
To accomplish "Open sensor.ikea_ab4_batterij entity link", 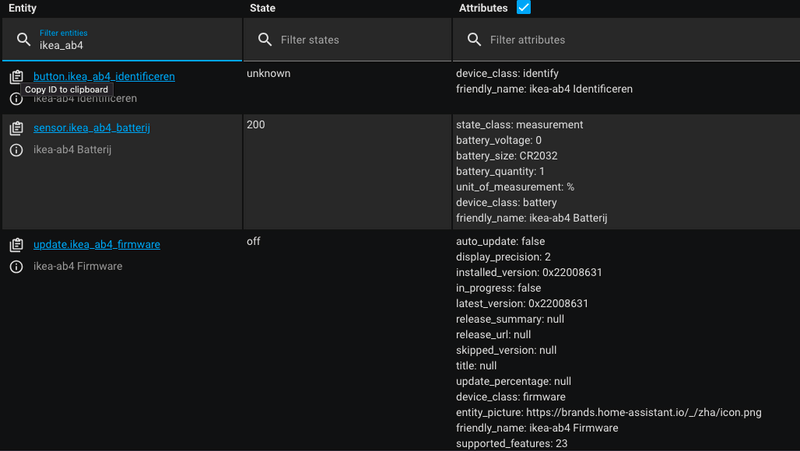I will tap(92, 128).
